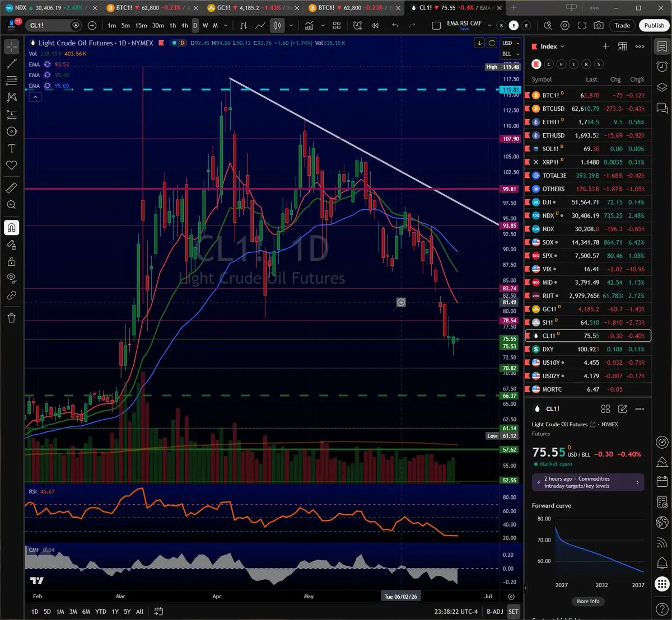Select the trend line drawing tool
Screen dimensions: 672x620
pos(11,64)
